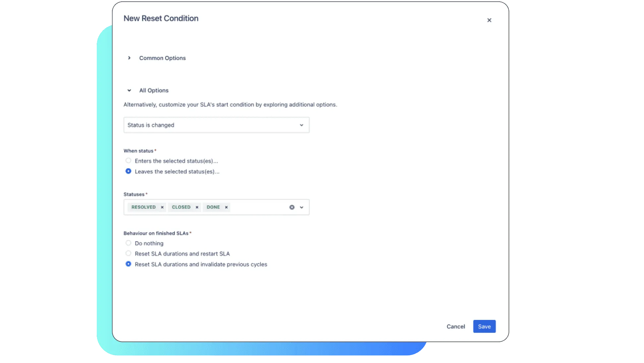The width and height of the screenshot is (644, 363).
Task: Choose Do nothing behaviour
Action: tap(128, 243)
